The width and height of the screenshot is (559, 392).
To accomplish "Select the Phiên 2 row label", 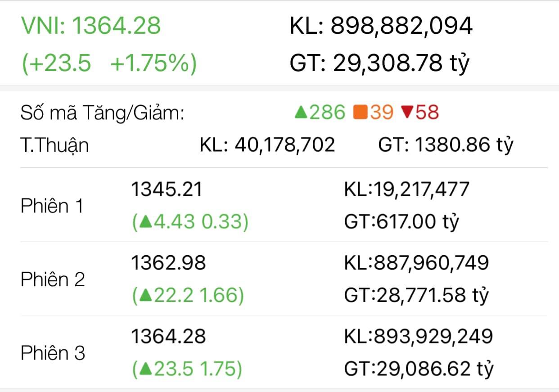I will 53,279.
